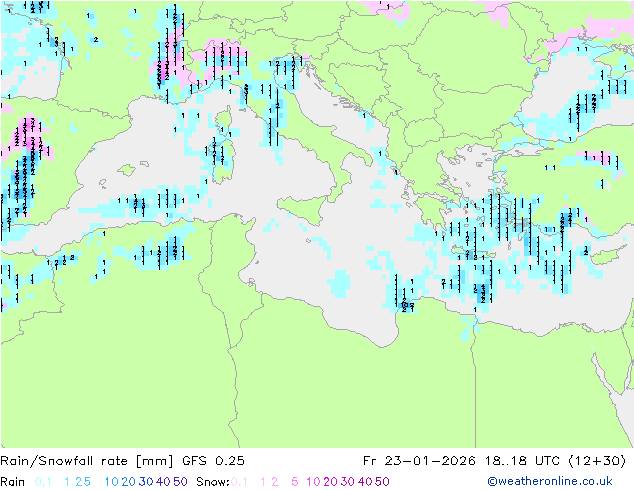Click the Rain legend value 10
Image resolution: width=634 pixels, height=490 pixels.
111,482
